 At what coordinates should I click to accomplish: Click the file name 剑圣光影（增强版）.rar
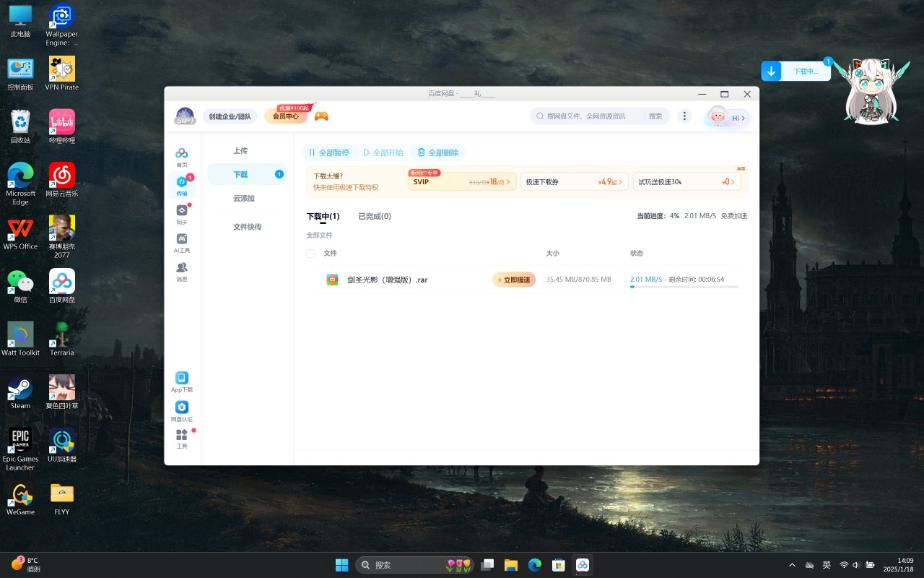[388, 280]
